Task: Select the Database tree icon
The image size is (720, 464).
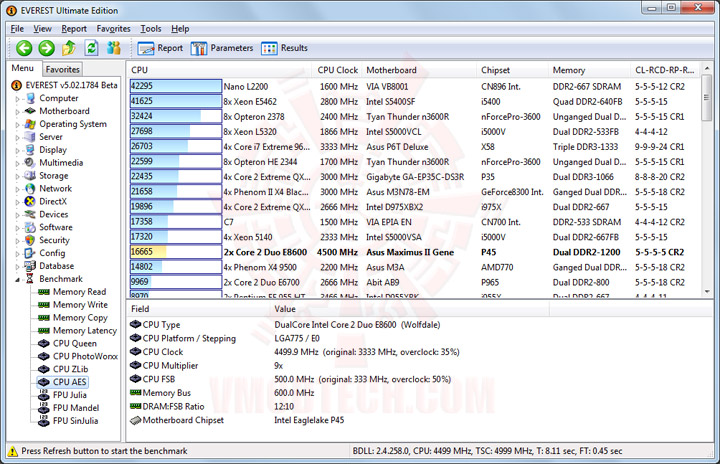Action: 30,266
